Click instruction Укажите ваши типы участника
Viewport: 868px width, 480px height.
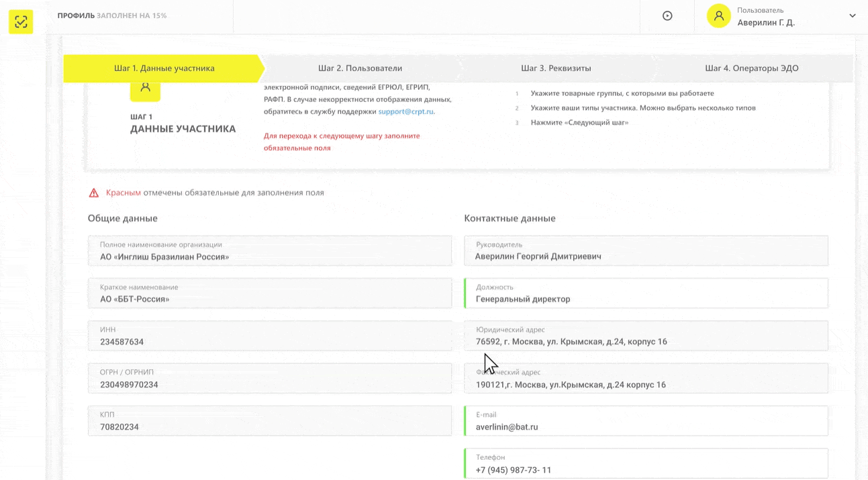click(x=643, y=108)
